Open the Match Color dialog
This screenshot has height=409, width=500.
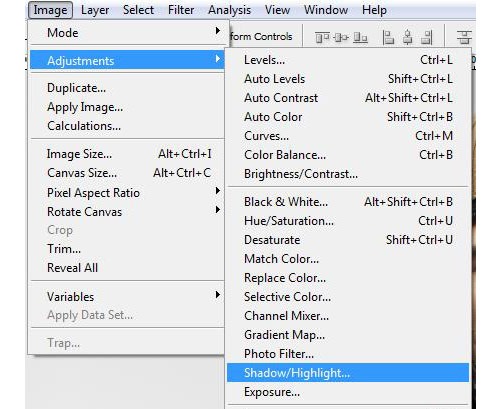tap(348, 259)
